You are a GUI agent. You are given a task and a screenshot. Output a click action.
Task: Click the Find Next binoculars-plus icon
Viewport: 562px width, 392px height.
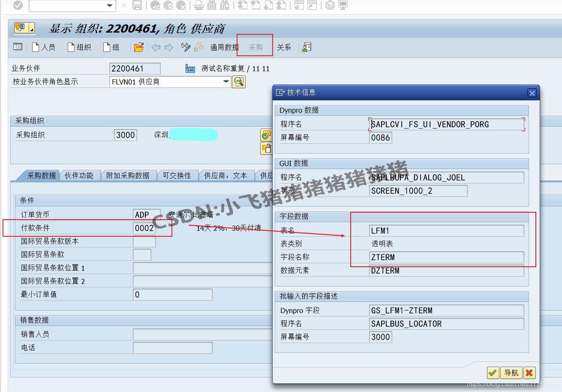pyautogui.click(x=225, y=5)
